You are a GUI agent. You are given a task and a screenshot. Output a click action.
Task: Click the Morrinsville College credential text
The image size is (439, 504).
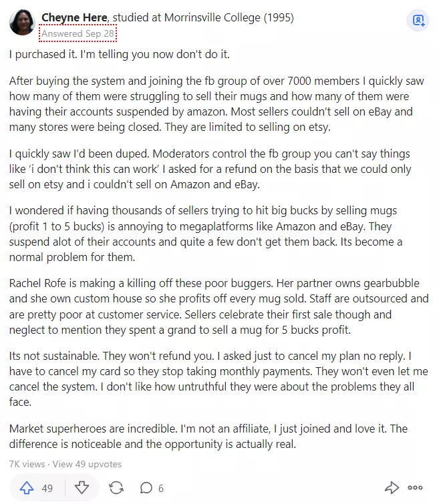pyautogui.click(x=203, y=17)
